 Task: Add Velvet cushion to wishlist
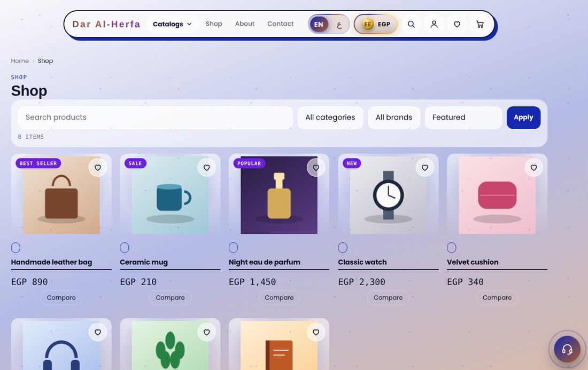coord(533,168)
